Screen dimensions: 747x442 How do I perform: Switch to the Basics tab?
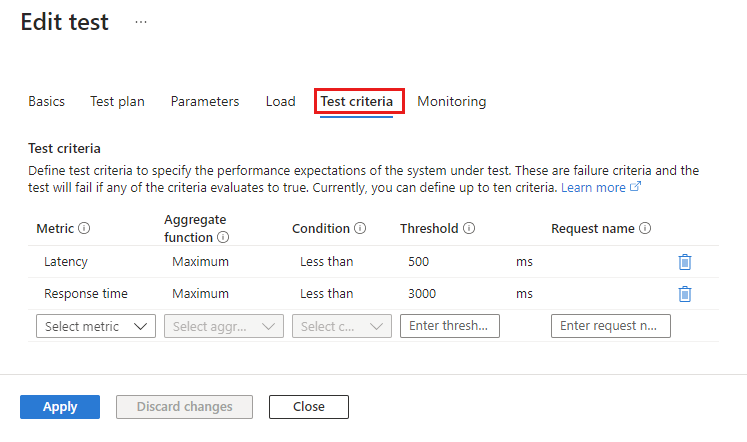point(46,101)
